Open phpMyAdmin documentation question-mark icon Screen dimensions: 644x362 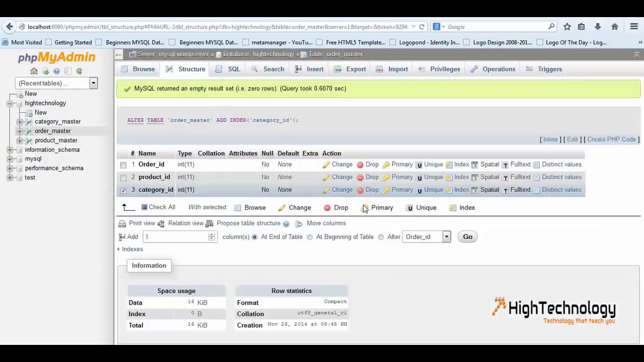tap(56, 71)
